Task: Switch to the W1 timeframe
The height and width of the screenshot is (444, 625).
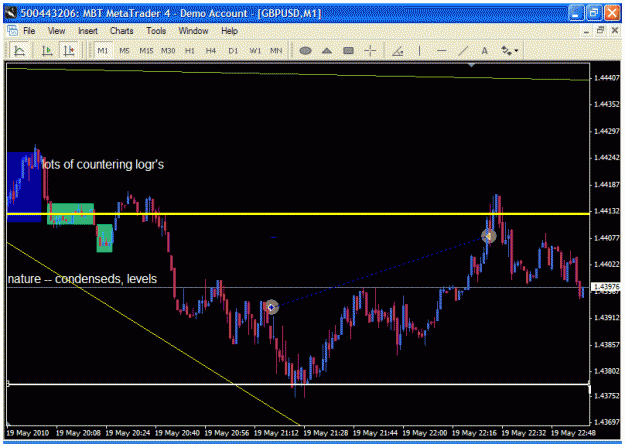Action: [x=255, y=51]
